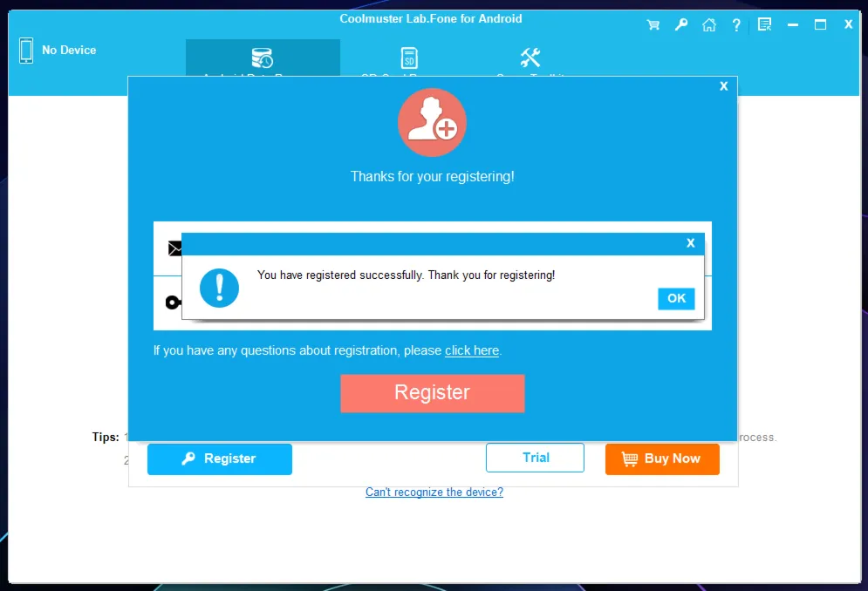Close the registered successfully message box
Viewport: 868px width, 591px height.
pos(690,243)
